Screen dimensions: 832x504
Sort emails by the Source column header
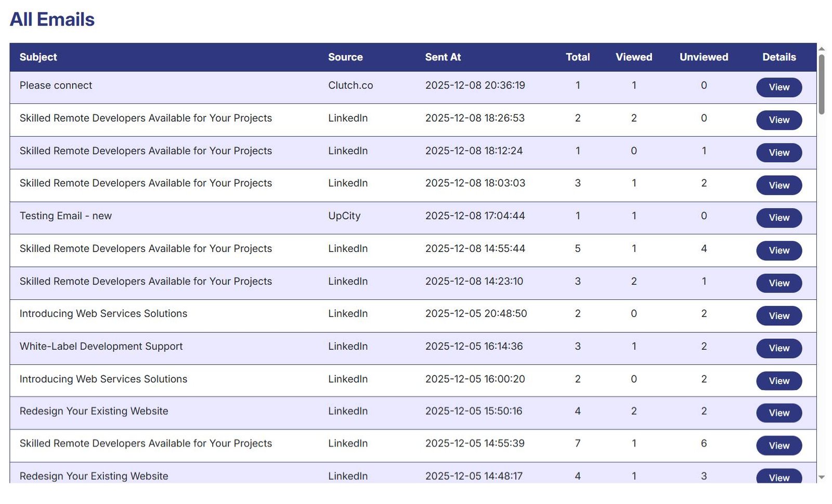coord(345,57)
